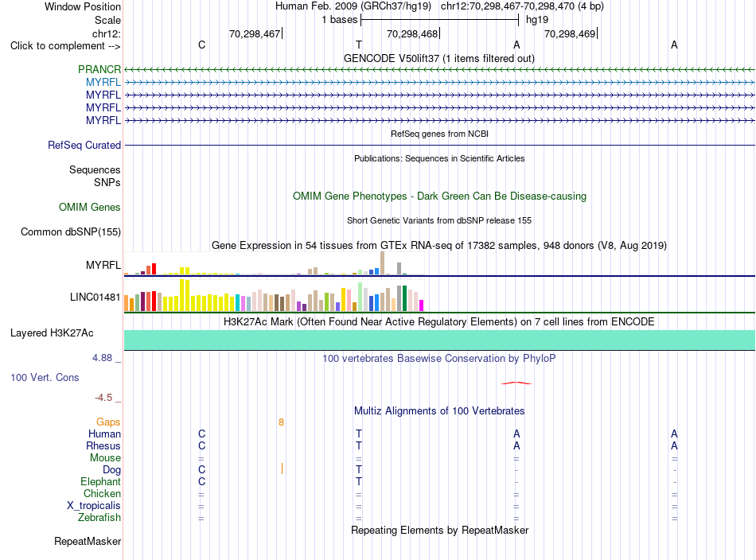
Task: Click base T in the complement row
Action: click(359, 45)
